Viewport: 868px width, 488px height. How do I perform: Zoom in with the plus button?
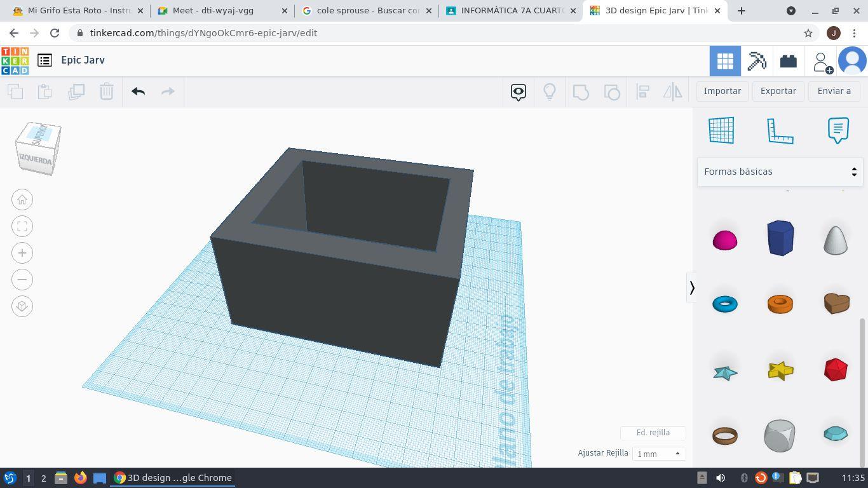pos(22,253)
